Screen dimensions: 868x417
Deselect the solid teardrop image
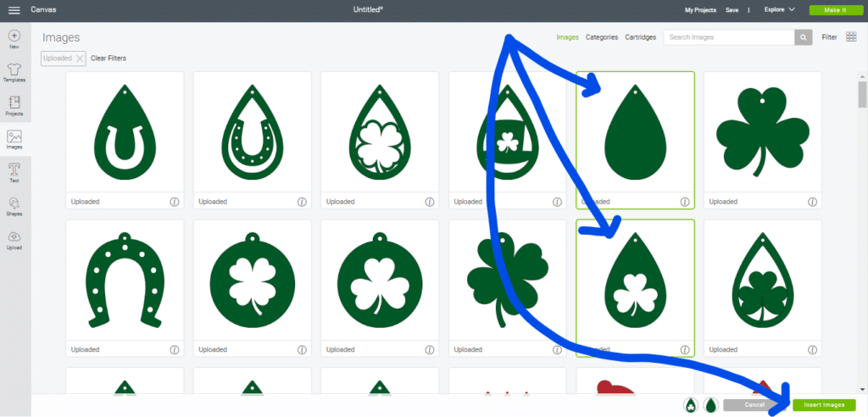coord(635,132)
